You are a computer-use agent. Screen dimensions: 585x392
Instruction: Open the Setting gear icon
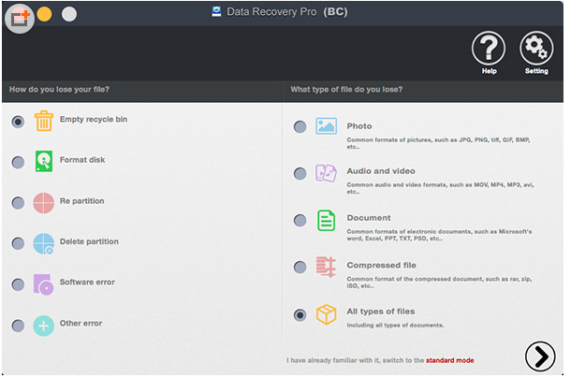536,48
